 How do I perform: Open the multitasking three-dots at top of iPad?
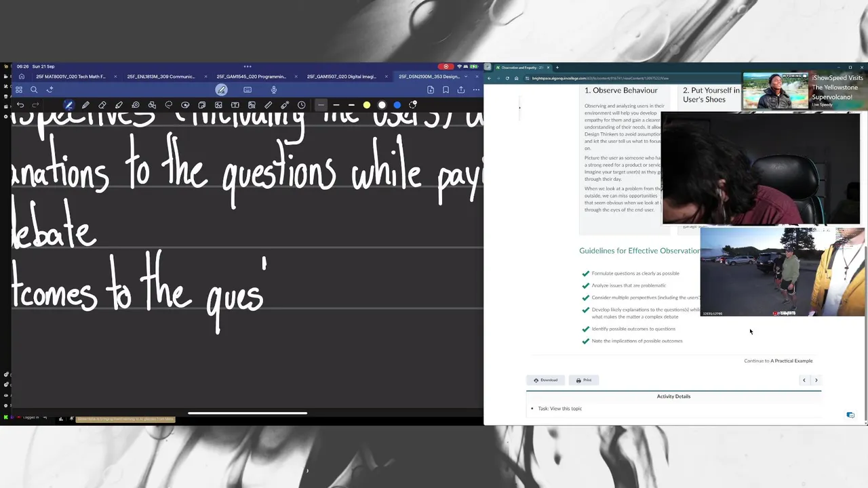[248, 66]
